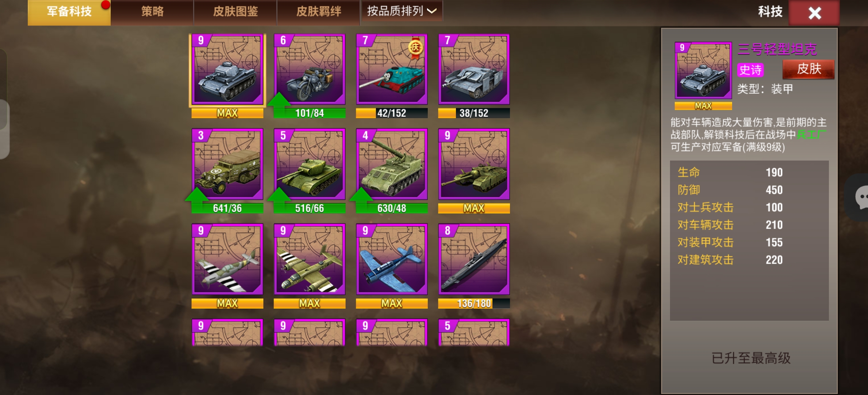The width and height of the screenshot is (868, 395).
Task: Choose the gray assault gun card
Action: [x=474, y=69]
